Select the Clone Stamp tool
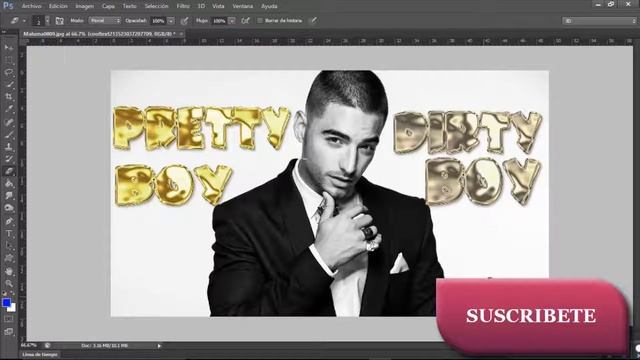Image resolution: width=640 pixels, height=360 pixels. click(x=9, y=147)
